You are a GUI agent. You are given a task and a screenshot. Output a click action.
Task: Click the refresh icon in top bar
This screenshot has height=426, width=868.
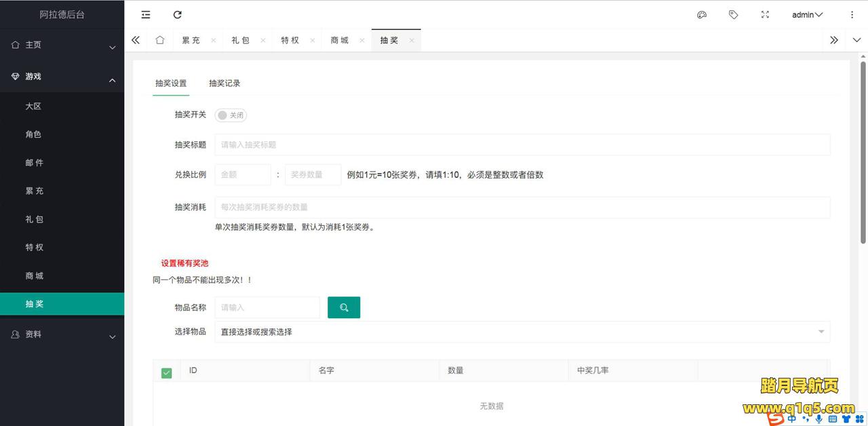[178, 14]
